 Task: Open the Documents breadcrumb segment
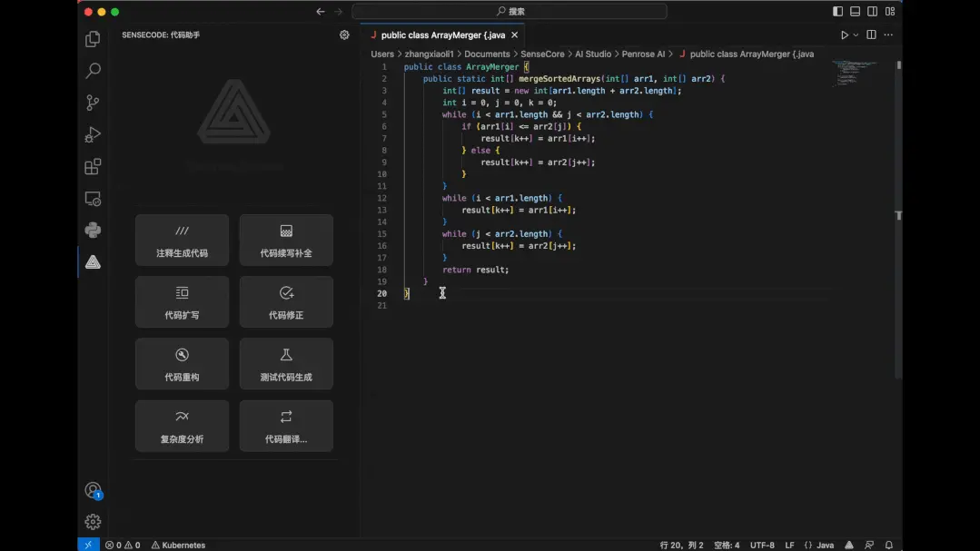click(x=487, y=54)
